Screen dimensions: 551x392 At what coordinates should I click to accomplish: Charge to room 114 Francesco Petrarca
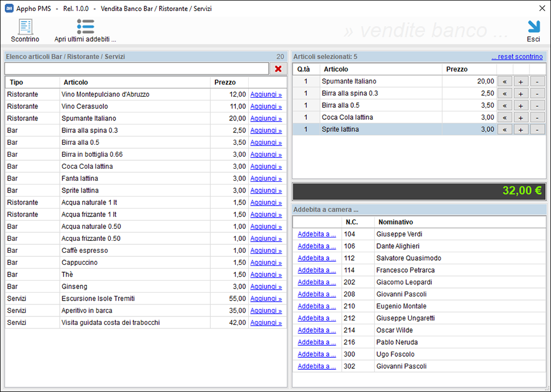pyautogui.click(x=316, y=270)
